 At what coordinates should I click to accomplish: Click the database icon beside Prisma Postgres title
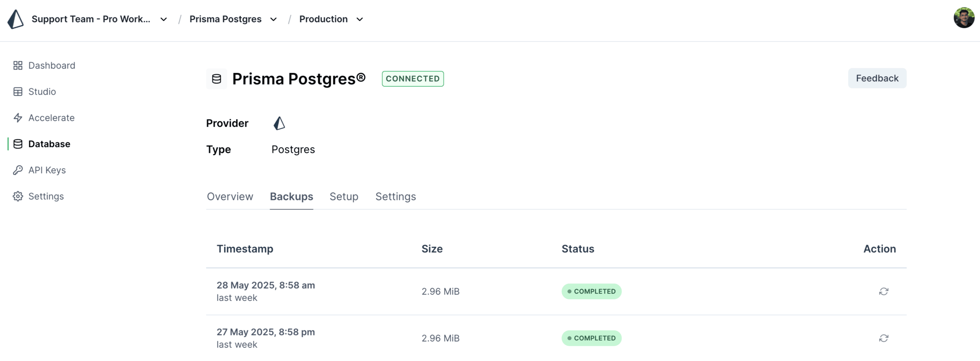217,79
